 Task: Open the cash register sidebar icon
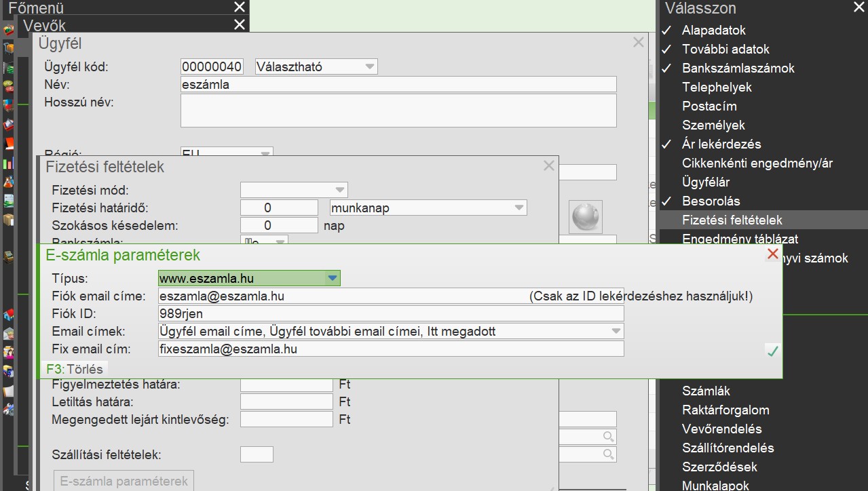[x=8, y=256]
